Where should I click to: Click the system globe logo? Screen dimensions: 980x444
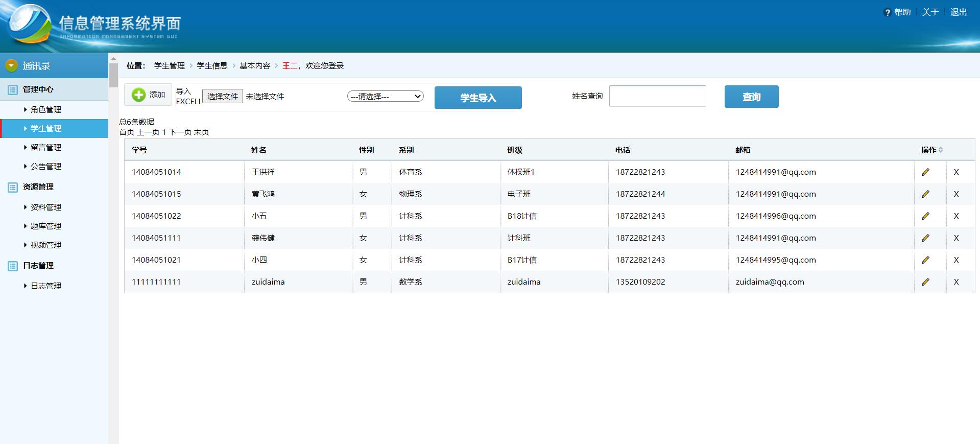[x=29, y=25]
